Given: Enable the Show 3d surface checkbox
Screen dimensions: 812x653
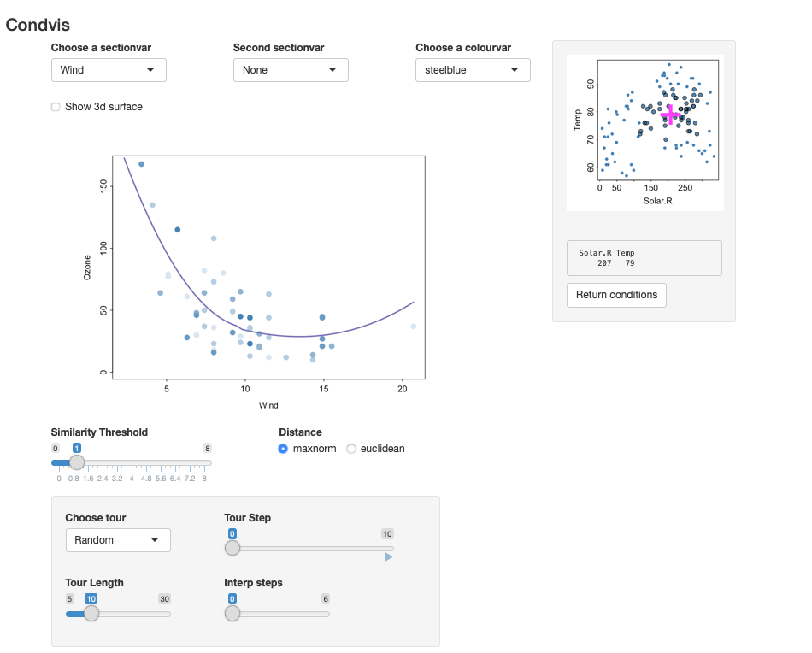Looking at the screenshot, I should pos(56,107).
